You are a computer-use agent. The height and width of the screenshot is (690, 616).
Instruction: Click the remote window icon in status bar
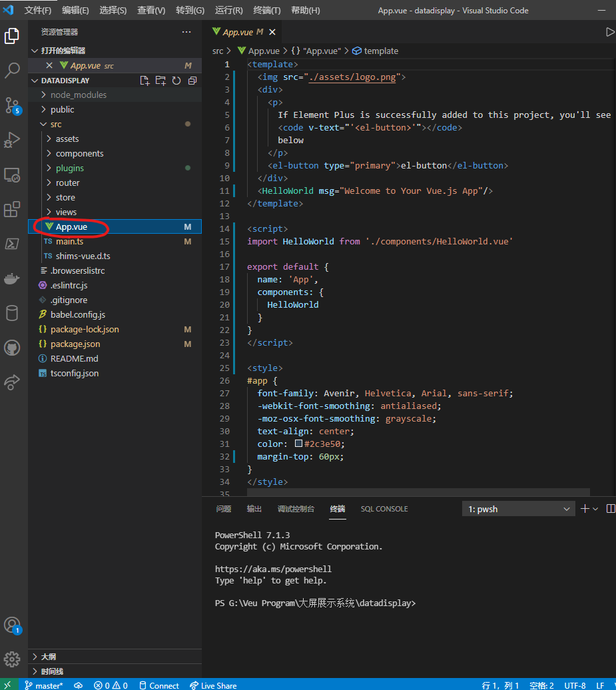(9, 685)
